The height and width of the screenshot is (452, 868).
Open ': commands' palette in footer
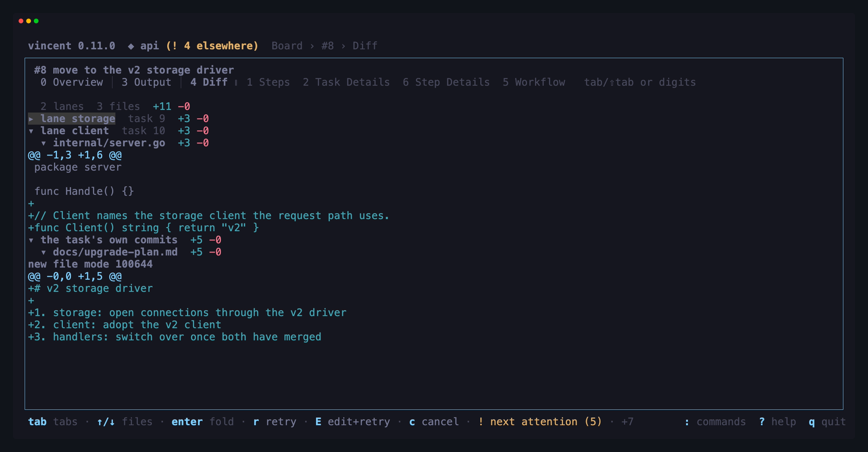point(715,422)
